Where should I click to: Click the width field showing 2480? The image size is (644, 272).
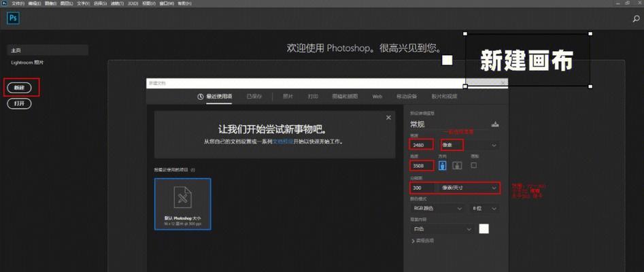[422, 145]
